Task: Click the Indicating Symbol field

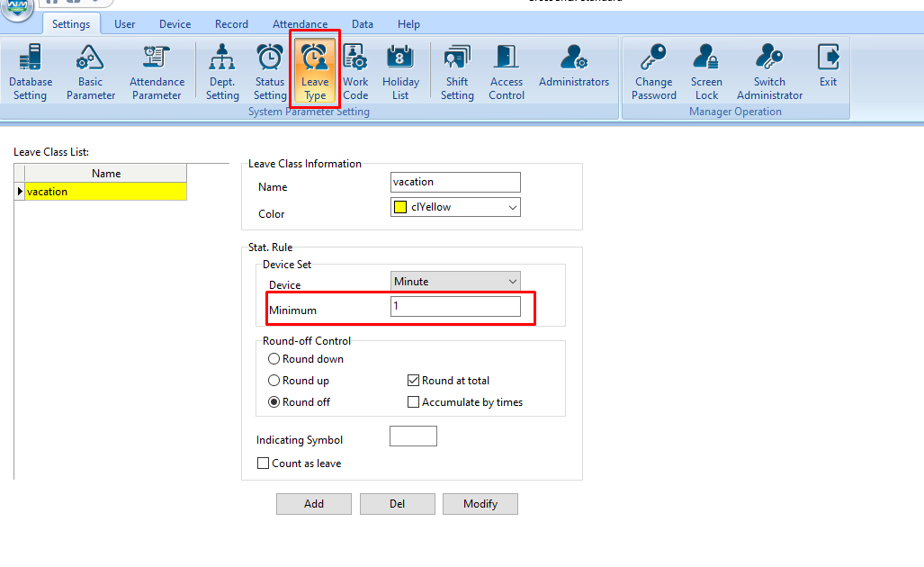Action: (413, 436)
